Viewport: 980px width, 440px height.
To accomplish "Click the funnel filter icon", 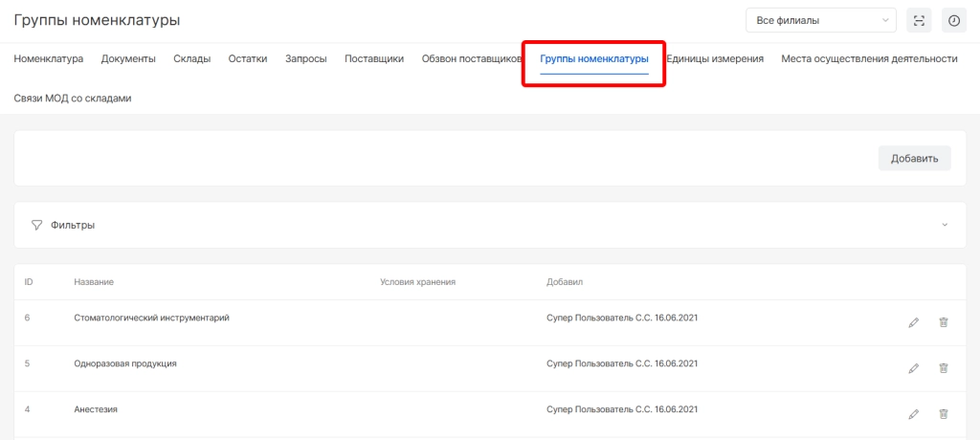I will click(37, 225).
